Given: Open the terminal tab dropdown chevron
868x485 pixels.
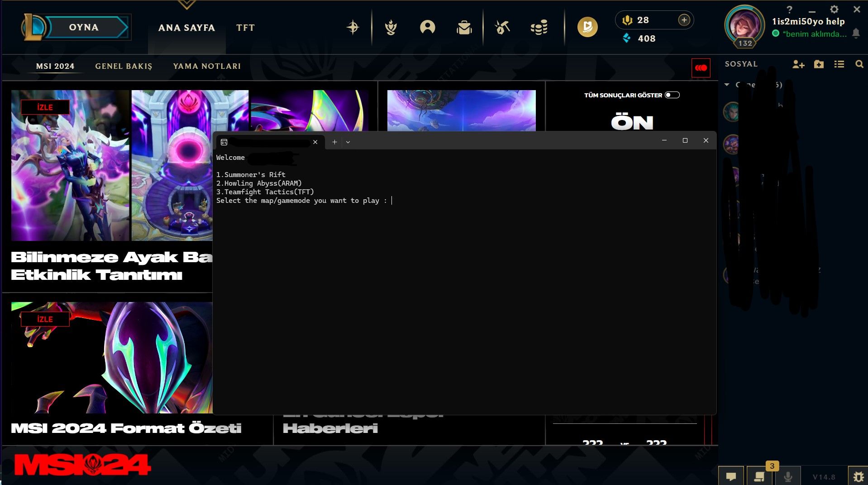Looking at the screenshot, I should pyautogui.click(x=348, y=142).
